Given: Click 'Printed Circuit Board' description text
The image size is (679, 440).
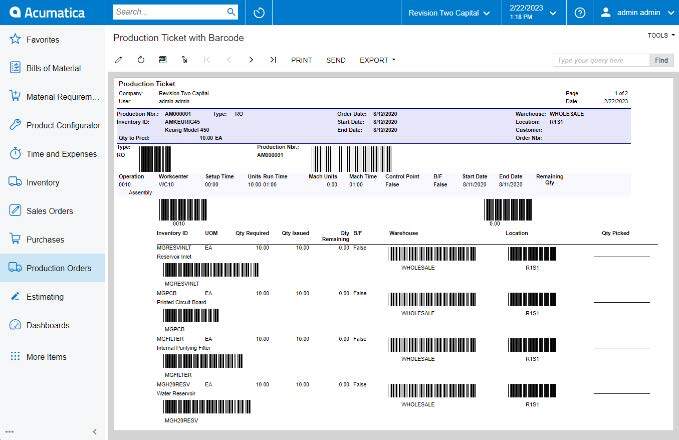Looking at the screenshot, I should [181, 302].
